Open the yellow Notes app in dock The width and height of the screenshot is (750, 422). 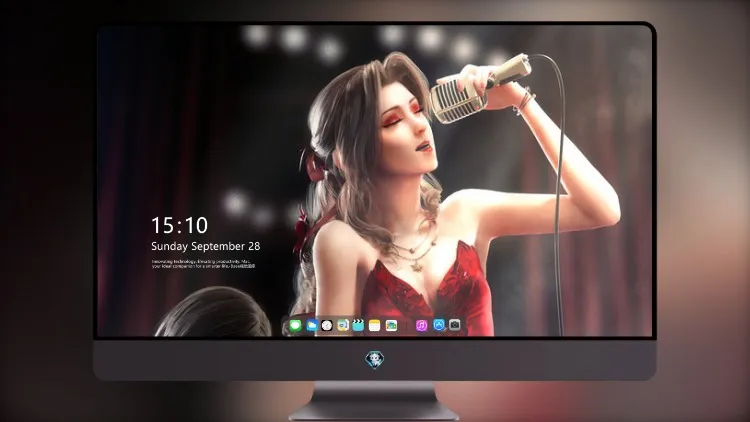(375, 326)
